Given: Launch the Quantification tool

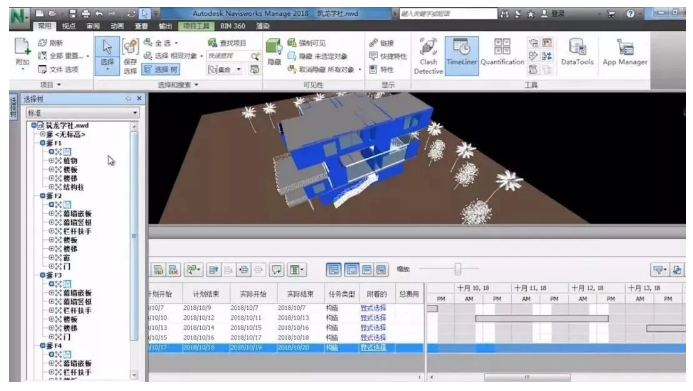Looking at the screenshot, I should click(x=502, y=53).
